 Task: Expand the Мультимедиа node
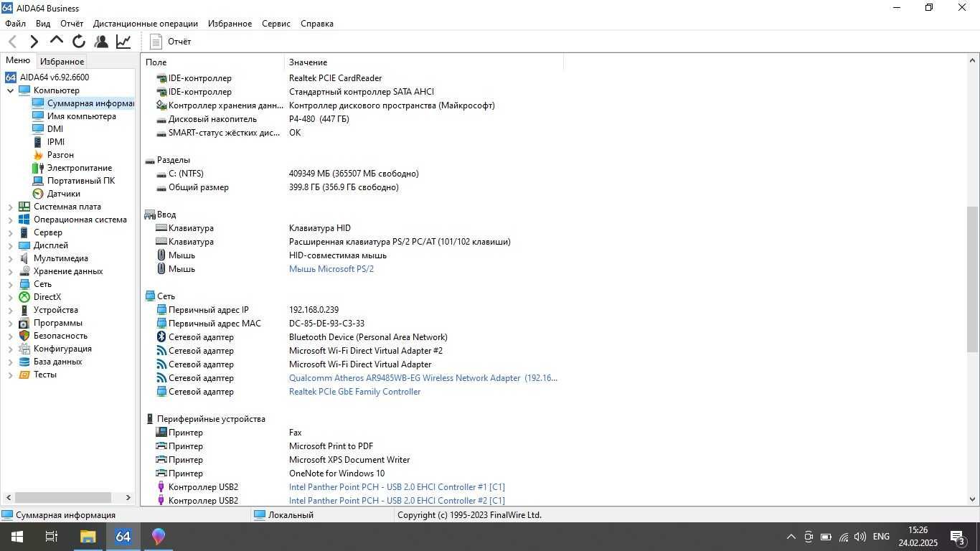[10, 258]
